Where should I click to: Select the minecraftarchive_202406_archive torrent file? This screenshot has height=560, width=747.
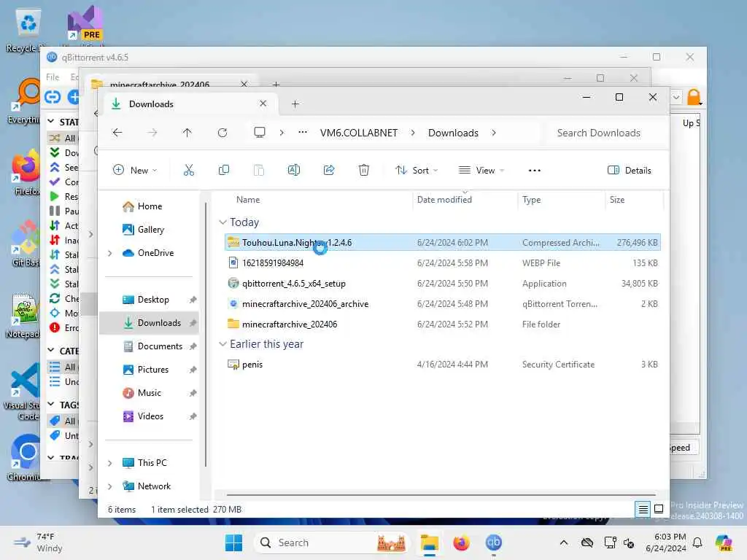[x=443, y=304]
